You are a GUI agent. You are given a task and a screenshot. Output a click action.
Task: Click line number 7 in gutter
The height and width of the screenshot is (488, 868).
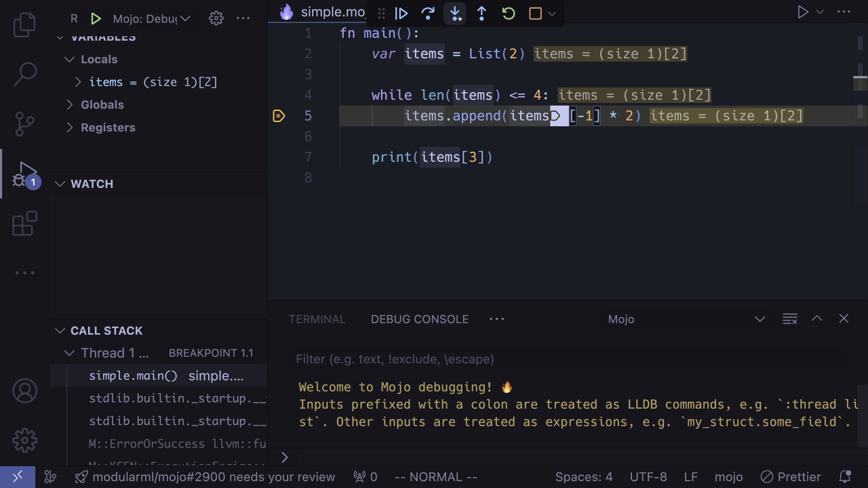click(x=308, y=157)
